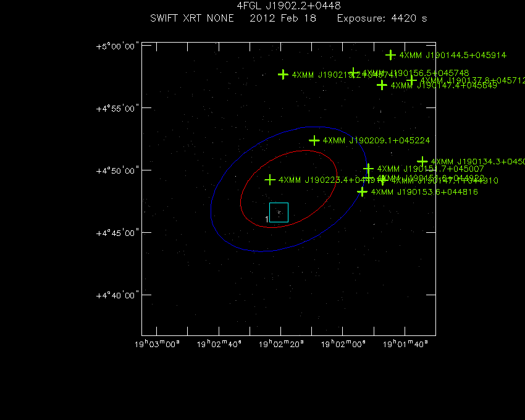Image resolution: width=525 pixels, height=420 pixels.
Task: Click the cross marker for 4XMM J190153.6+044816
Action: [x=362, y=191]
